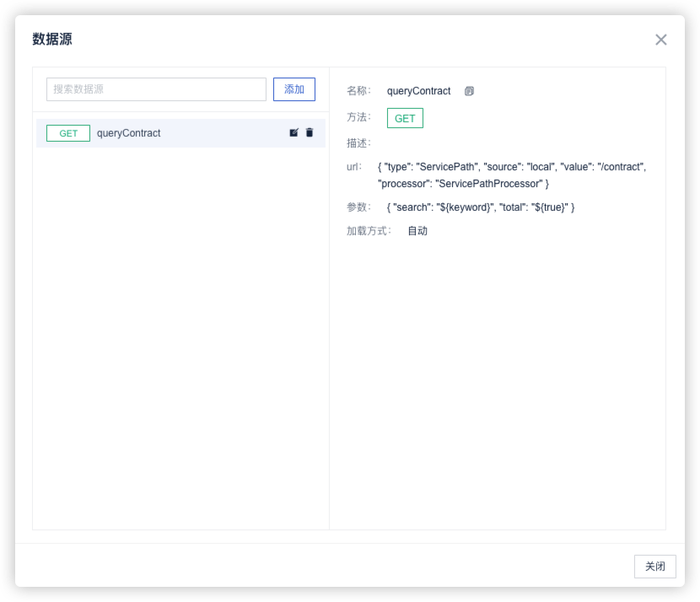Click the 描述 field label

pyautogui.click(x=358, y=143)
